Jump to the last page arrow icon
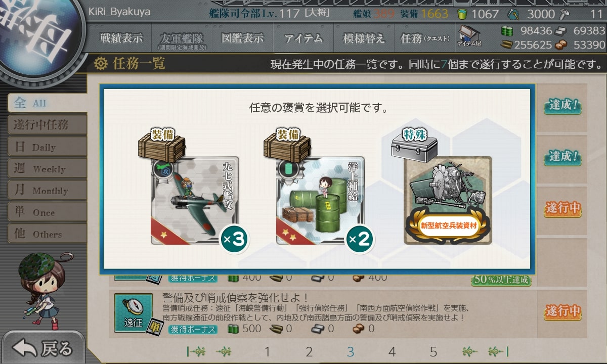The image size is (607, 364). click(498, 351)
